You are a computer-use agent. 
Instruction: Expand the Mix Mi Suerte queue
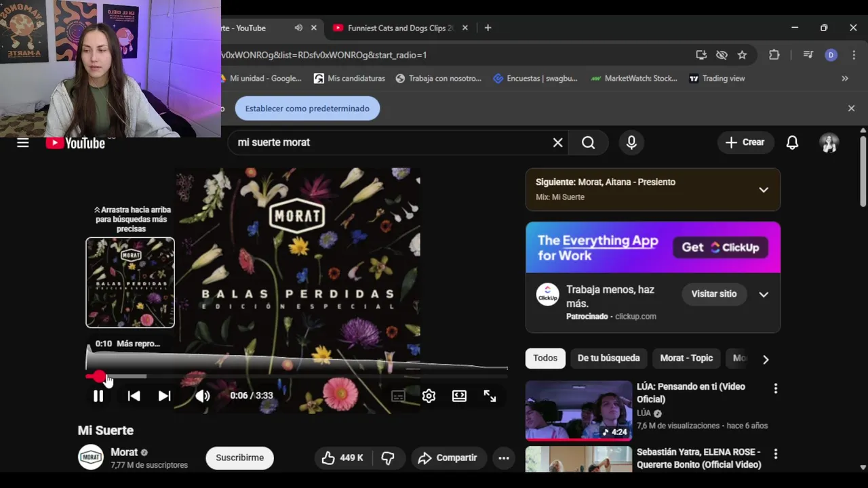764,189
